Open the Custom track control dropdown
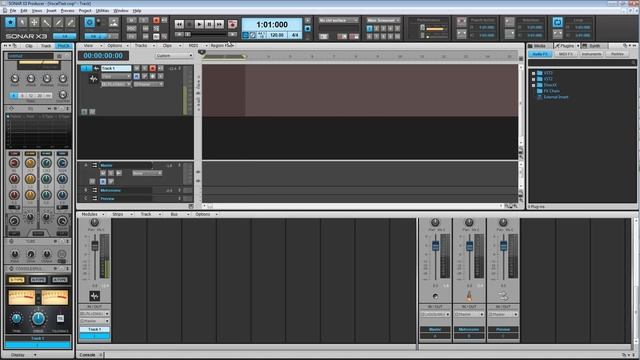This screenshot has width=640, height=360. (x=174, y=56)
